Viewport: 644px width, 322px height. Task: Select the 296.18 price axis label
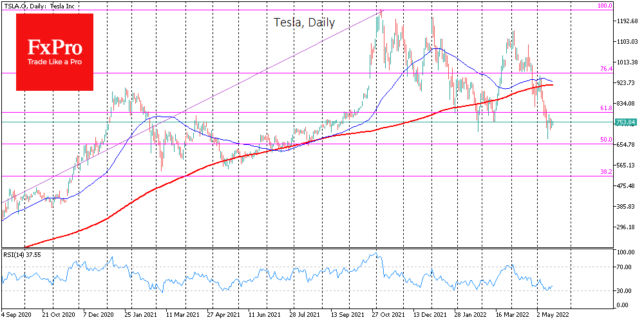pyautogui.click(x=627, y=227)
